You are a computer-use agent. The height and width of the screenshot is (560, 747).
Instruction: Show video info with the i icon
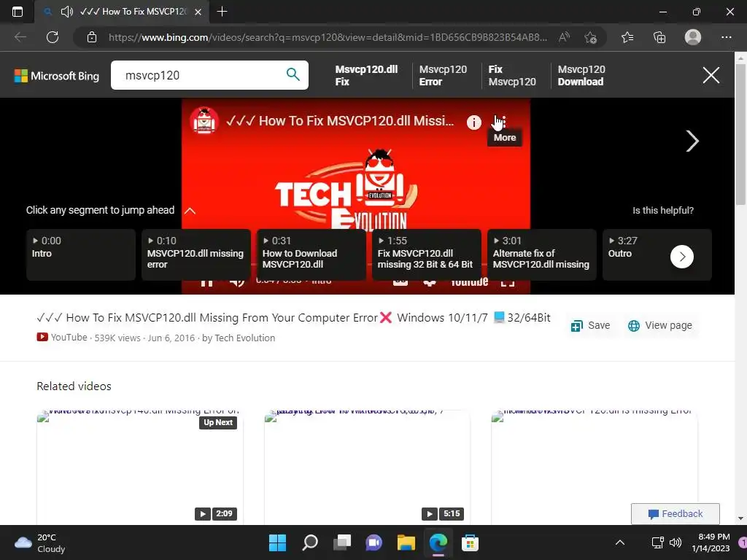click(x=473, y=122)
